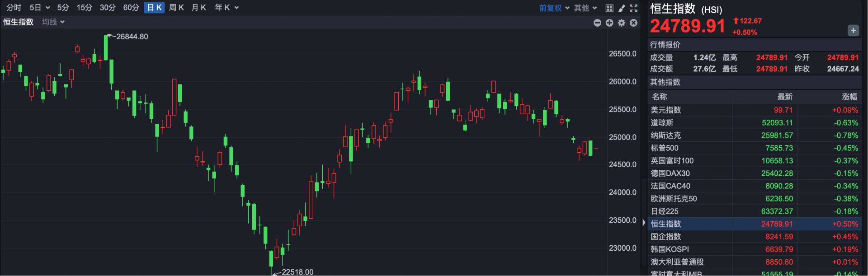868x276 pixels.
Task: Open the 其他 dropdown menu
Action: [585, 8]
